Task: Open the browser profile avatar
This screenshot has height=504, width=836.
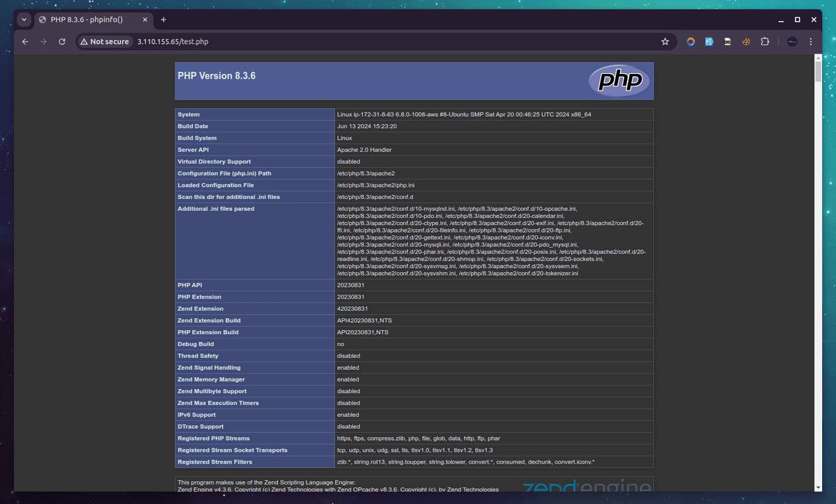Action: [x=791, y=41]
